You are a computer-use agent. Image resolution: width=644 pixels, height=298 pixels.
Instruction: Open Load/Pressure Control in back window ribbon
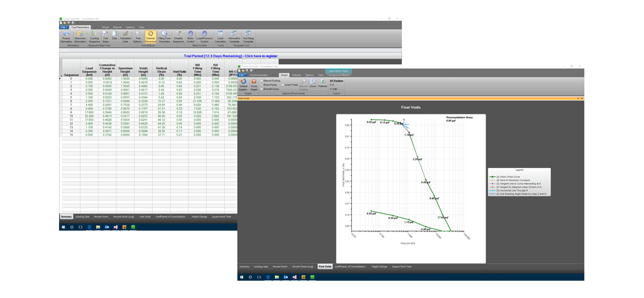coord(204,36)
